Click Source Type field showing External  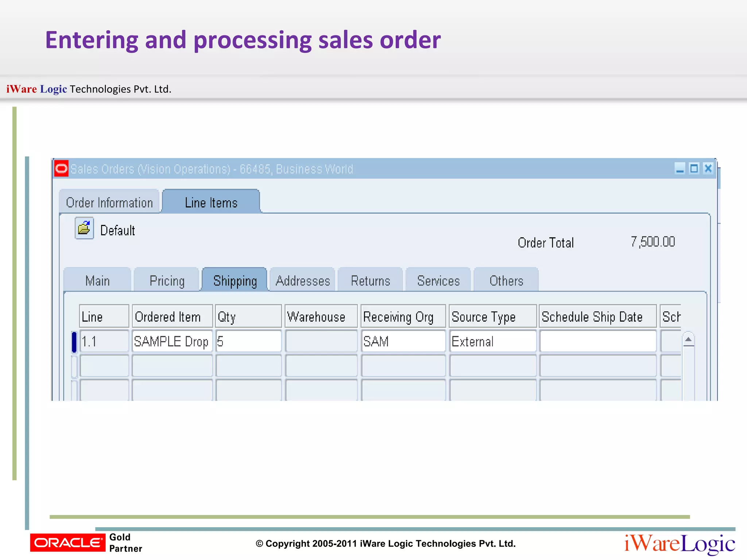click(493, 341)
